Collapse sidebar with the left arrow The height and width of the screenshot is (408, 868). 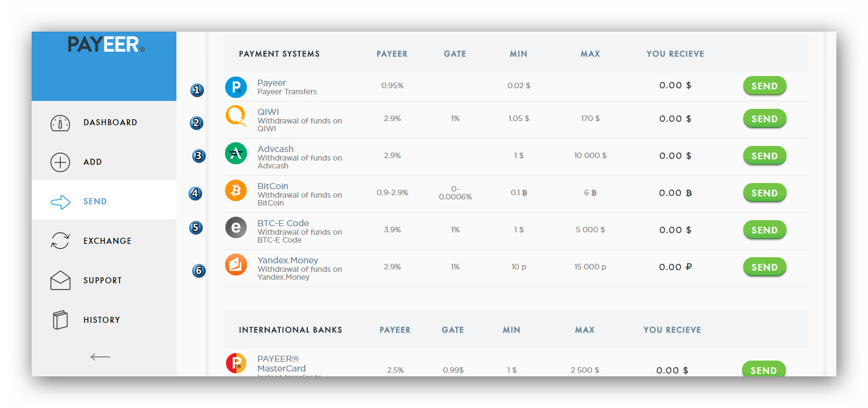100,357
